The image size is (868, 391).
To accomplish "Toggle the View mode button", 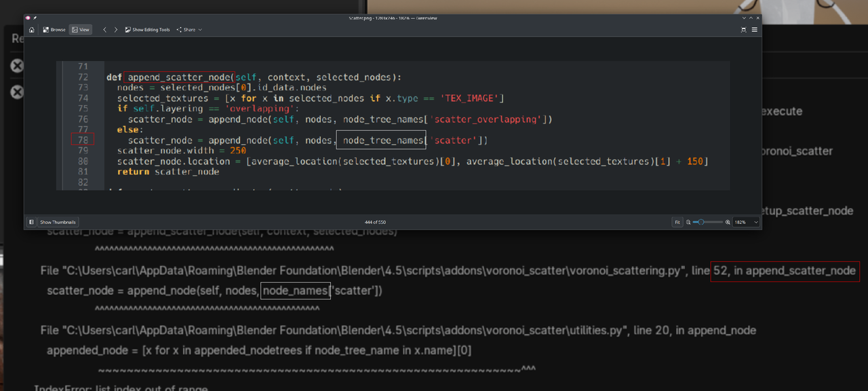I will click(x=81, y=30).
